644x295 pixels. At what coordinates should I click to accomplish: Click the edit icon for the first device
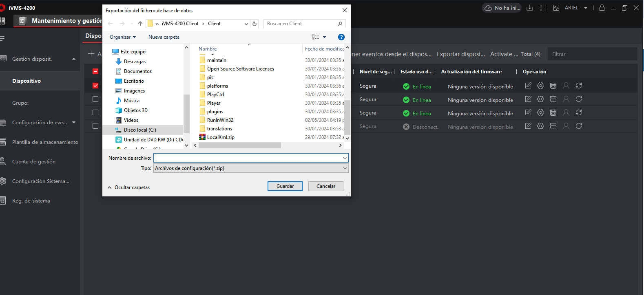point(528,86)
